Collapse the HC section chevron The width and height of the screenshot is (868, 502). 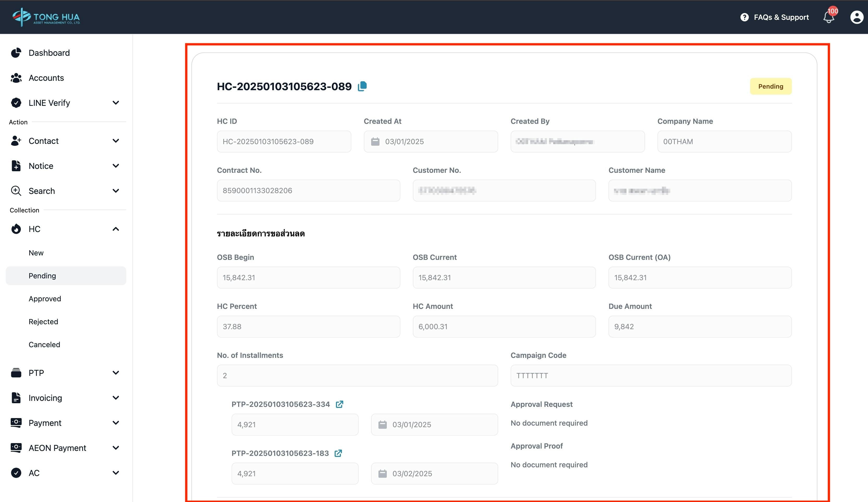[x=116, y=229]
